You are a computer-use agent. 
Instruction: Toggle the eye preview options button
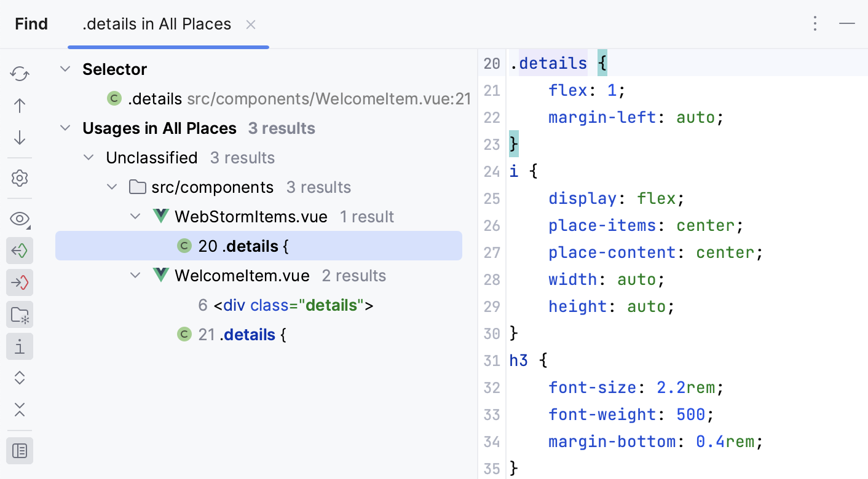pos(20,219)
